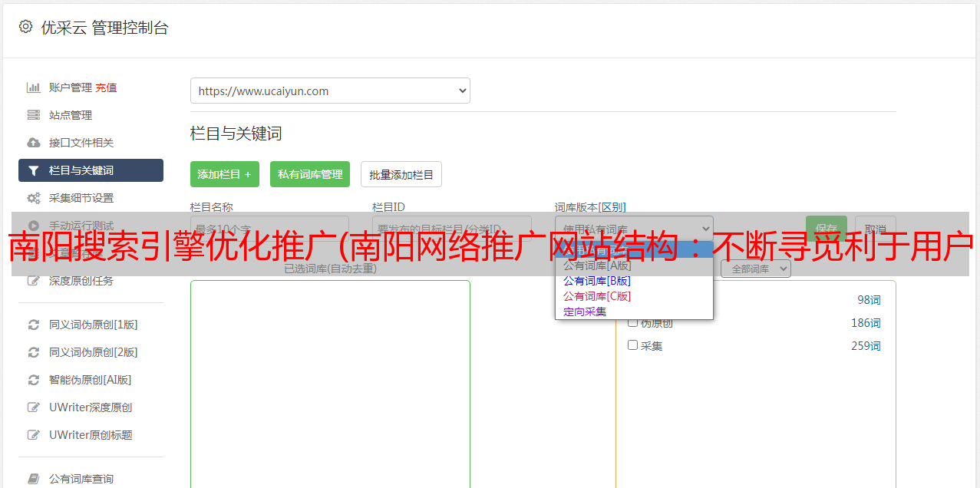
Task: Click the cloud icon beside 接口文件相关
Action: point(33,143)
